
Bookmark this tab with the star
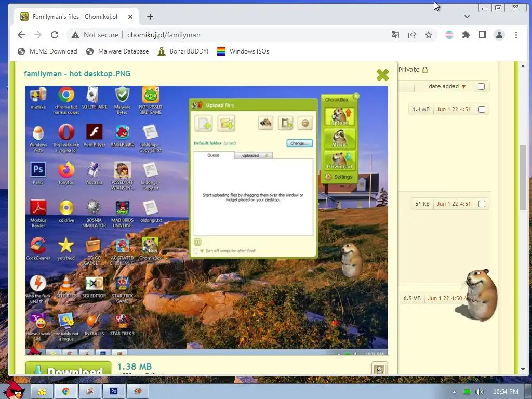click(x=429, y=35)
